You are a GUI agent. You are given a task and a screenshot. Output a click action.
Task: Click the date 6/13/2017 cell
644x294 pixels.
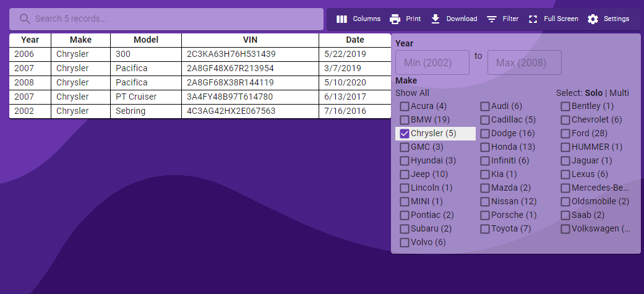(x=355, y=97)
